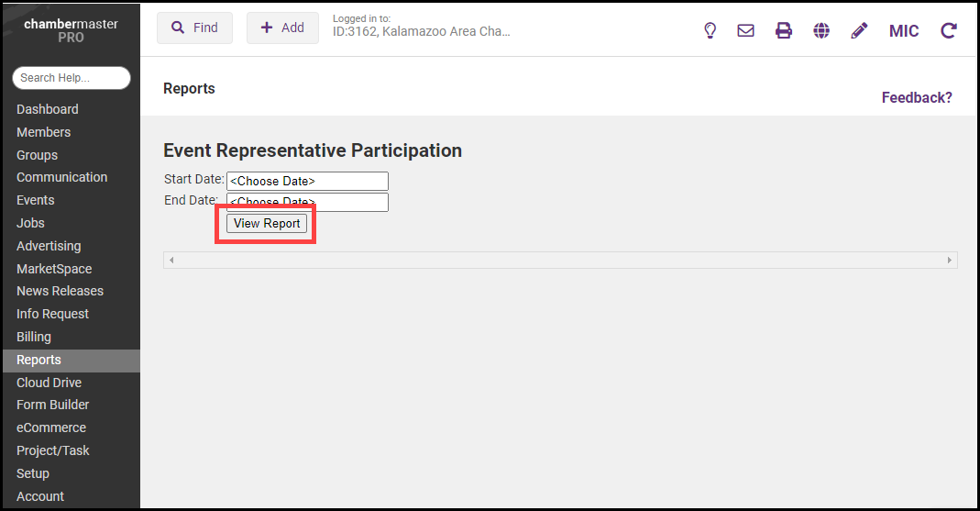980x511 pixels.
Task: Open the globe website icon
Action: 821,30
